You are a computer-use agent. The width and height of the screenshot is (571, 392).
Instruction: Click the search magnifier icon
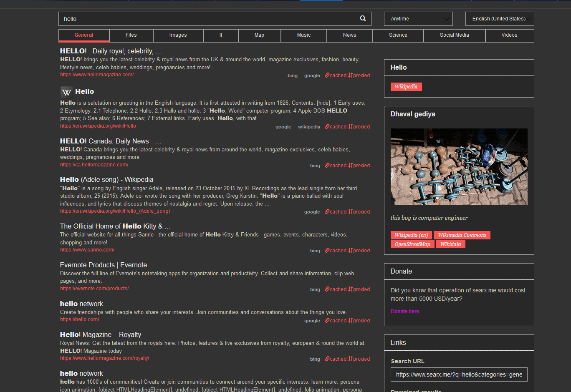pos(363,18)
